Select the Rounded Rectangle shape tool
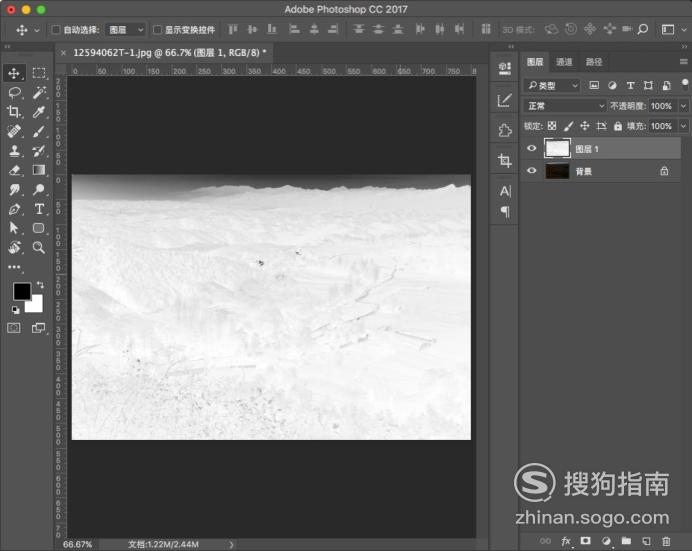Image resolution: width=692 pixels, height=551 pixels. pos(39,228)
